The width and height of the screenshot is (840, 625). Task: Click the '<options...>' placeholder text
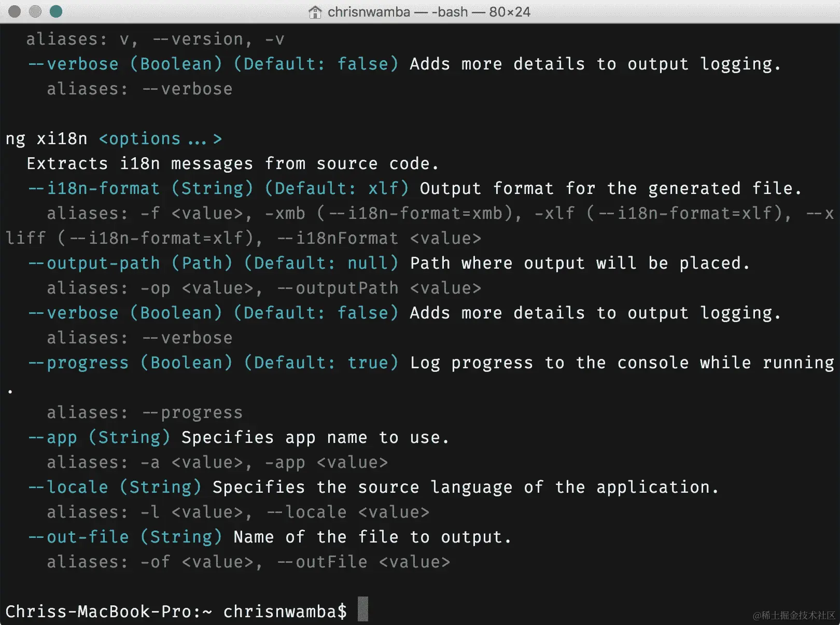pos(160,139)
